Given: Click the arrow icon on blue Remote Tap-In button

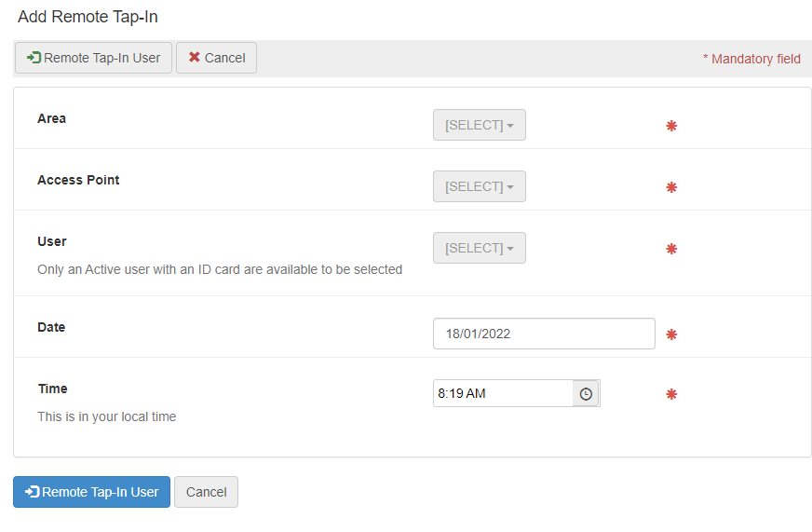Looking at the screenshot, I should click(32, 492).
